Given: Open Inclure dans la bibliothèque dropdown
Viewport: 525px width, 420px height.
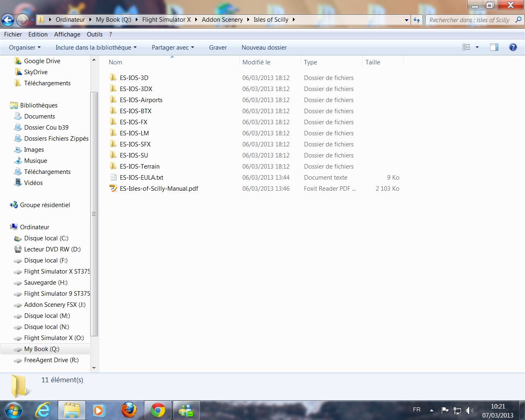Looking at the screenshot, I should click(96, 48).
